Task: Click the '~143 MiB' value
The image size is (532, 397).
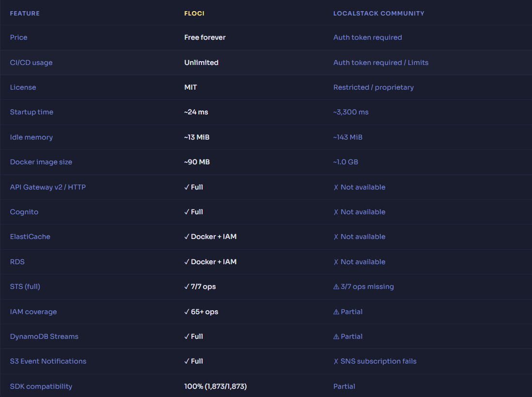Action: [348, 137]
